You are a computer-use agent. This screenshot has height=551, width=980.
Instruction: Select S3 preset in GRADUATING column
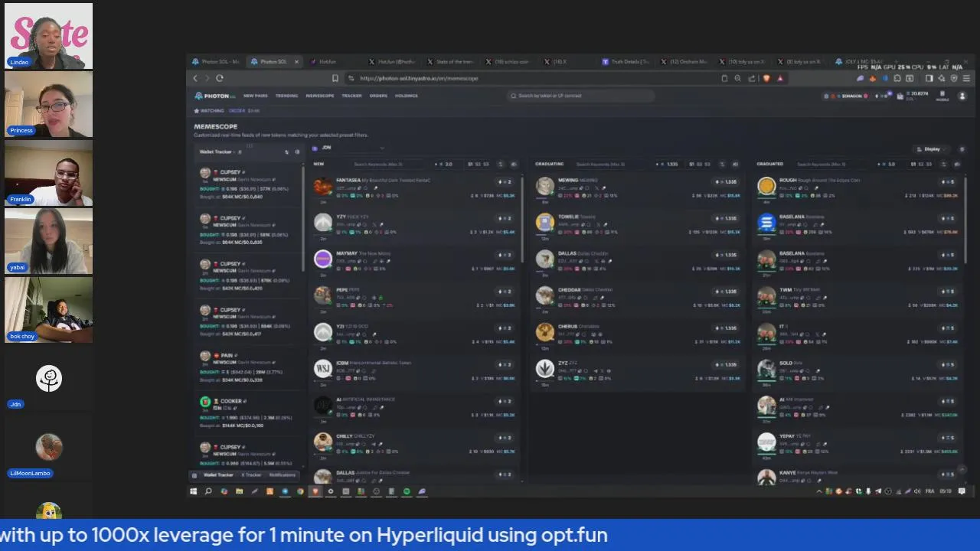coord(707,164)
